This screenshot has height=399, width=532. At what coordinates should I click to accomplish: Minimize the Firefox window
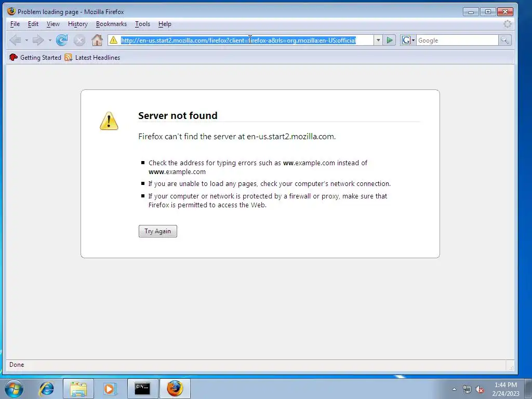click(x=471, y=11)
